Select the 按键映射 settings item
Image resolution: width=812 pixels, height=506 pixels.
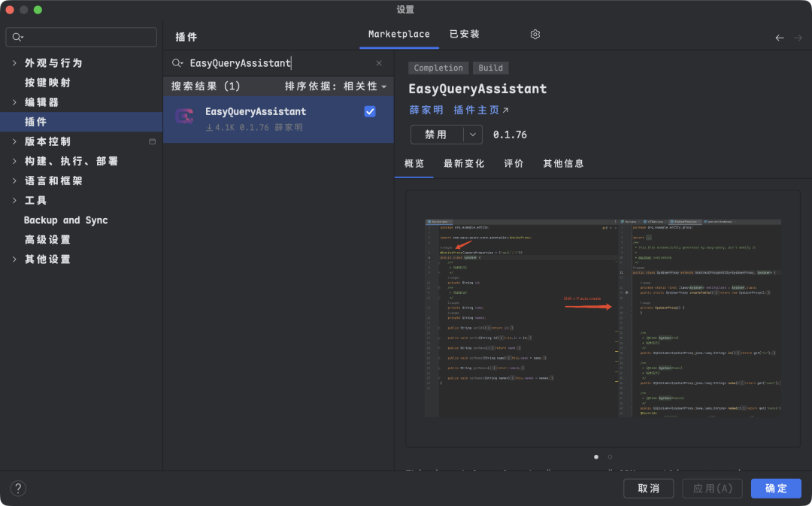(47, 83)
